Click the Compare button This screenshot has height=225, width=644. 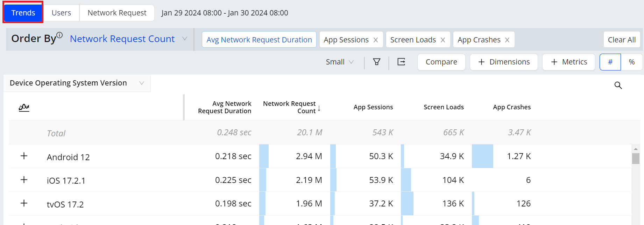click(x=441, y=62)
